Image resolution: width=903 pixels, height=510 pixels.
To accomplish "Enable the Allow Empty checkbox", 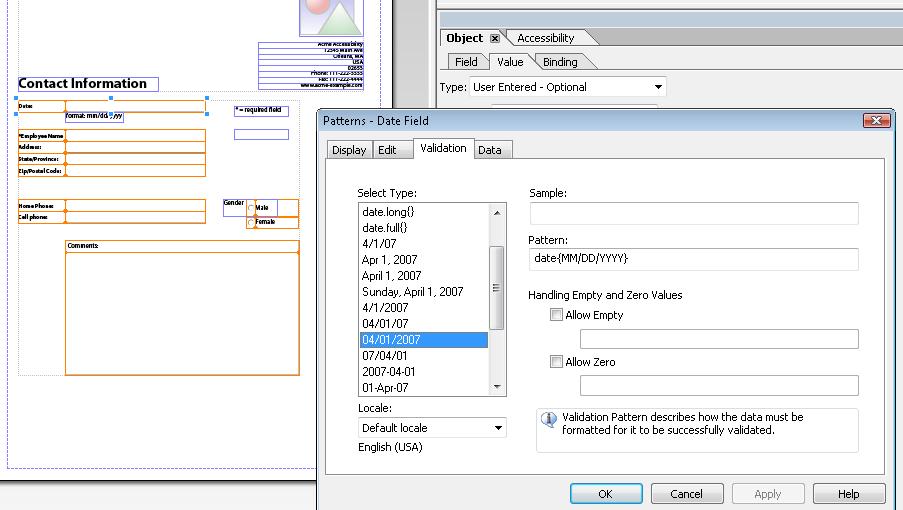I will (556, 315).
